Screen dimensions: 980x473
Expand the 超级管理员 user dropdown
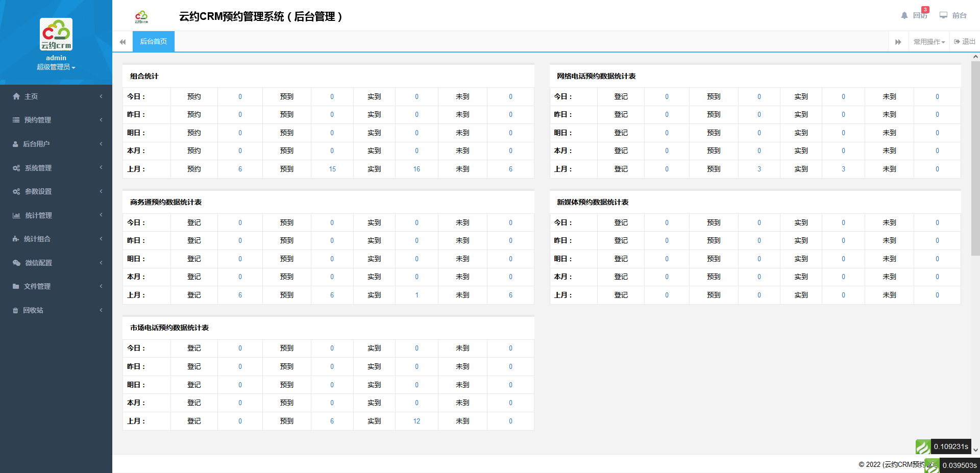point(56,67)
